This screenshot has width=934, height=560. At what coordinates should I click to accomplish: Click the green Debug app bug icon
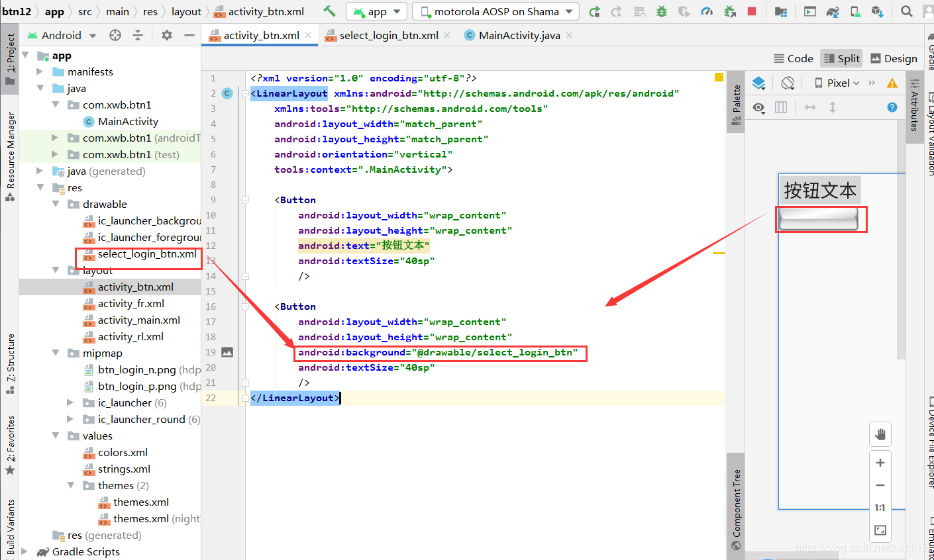point(661,11)
